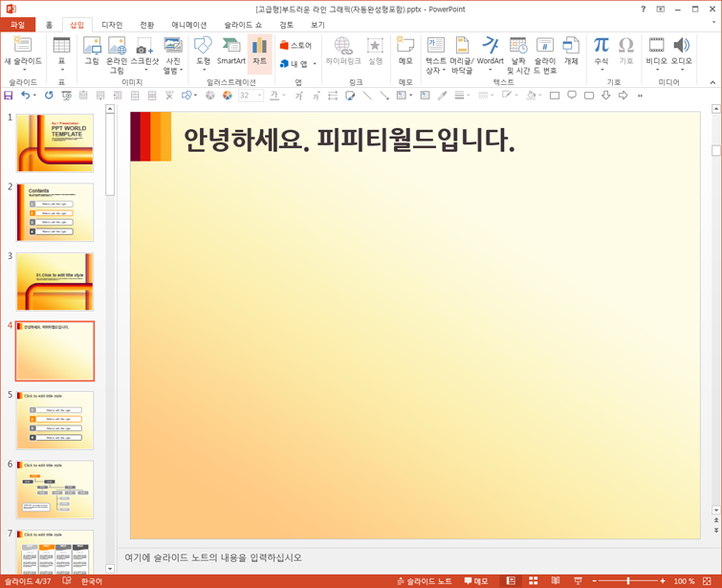Save the presentation from quick toolbar
The height and width of the screenshot is (588, 722).
(9, 96)
